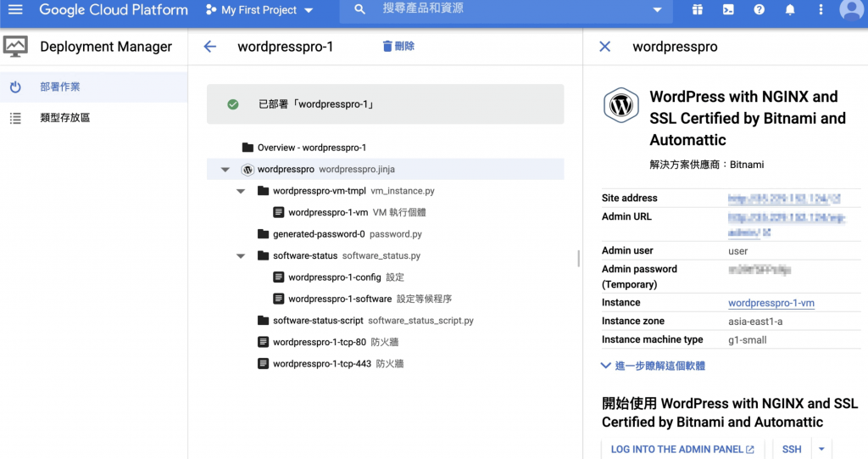
Task: Click the SSH button
Action: click(x=792, y=449)
